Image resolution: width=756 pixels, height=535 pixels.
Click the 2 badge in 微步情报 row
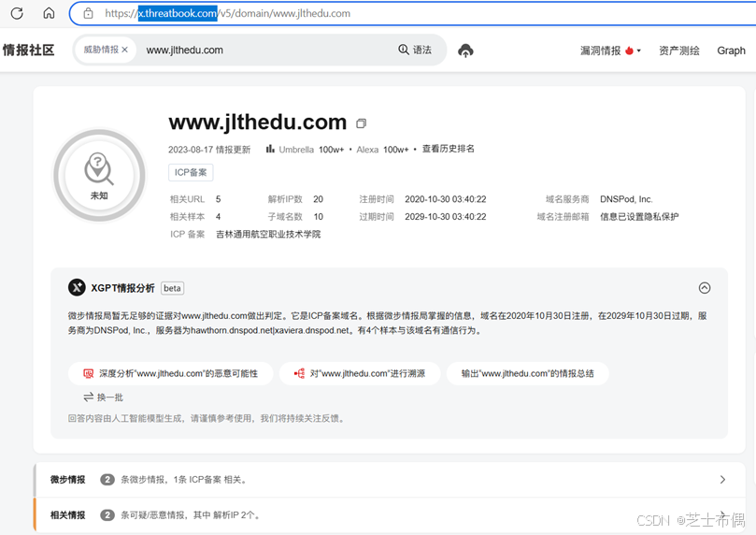[x=107, y=480]
